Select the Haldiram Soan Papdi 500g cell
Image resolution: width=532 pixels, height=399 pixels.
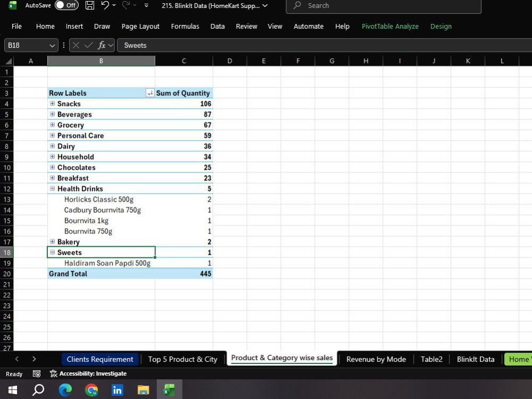click(x=101, y=263)
